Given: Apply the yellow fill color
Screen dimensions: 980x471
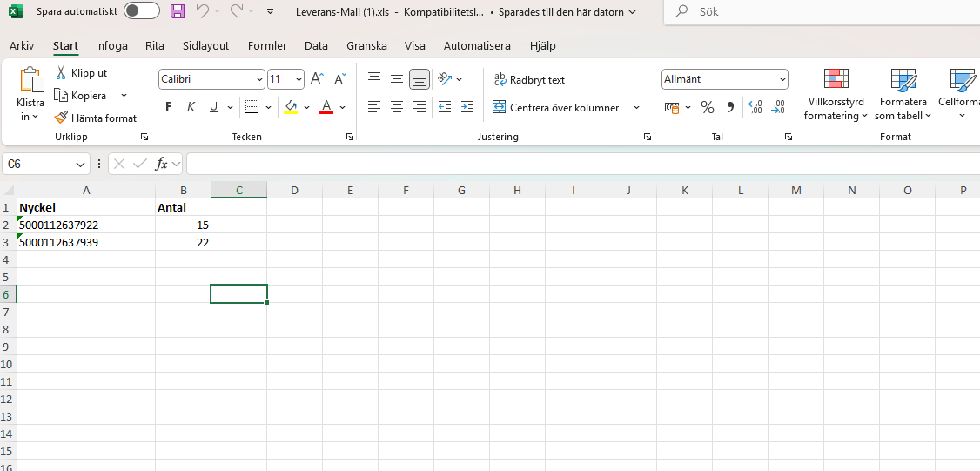Looking at the screenshot, I should click(291, 107).
